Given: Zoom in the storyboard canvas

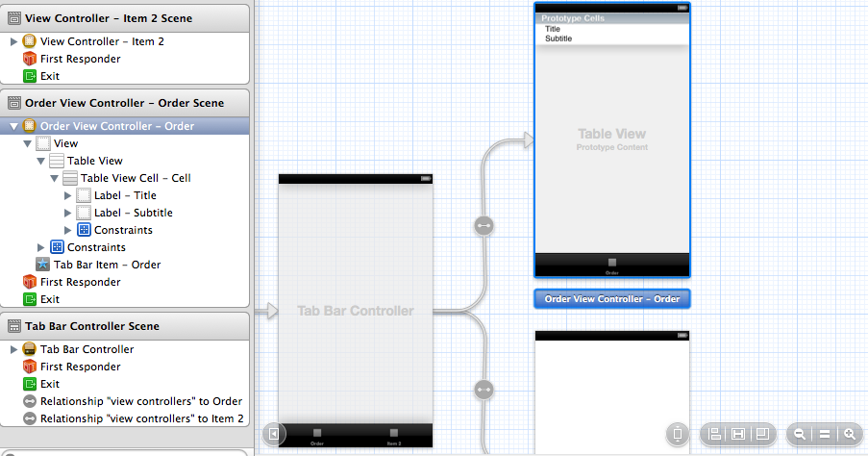Looking at the screenshot, I should click(x=849, y=434).
